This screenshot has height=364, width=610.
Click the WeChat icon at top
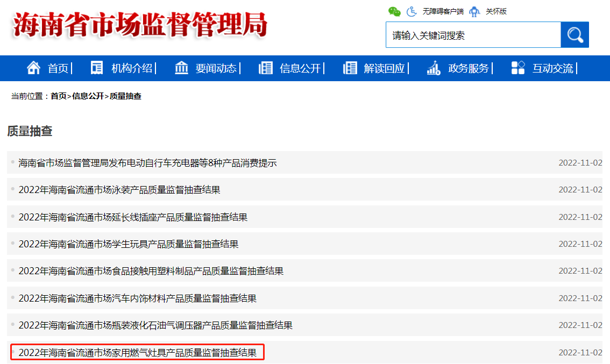pyautogui.click(x=394, y=12)
